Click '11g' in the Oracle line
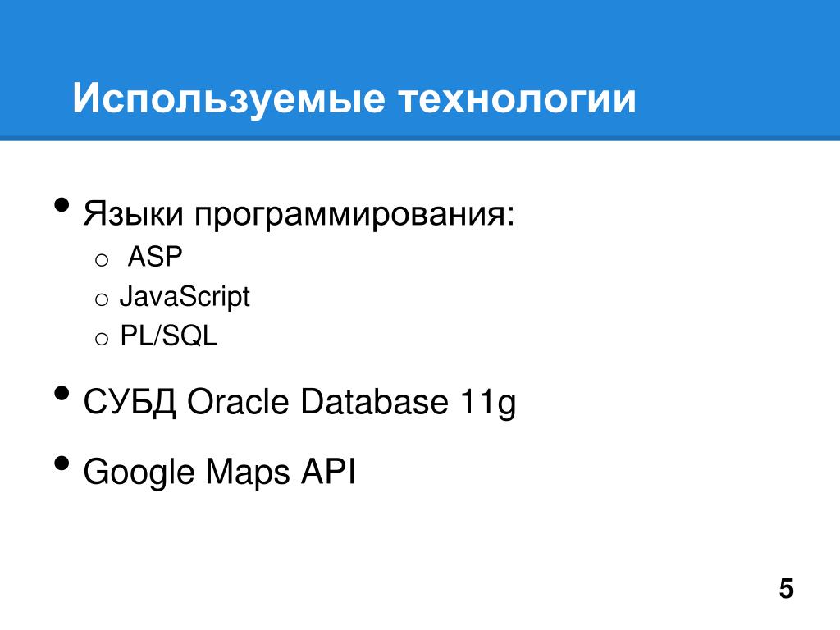Viewport: 840px width, 630px height. (x=488, y=404)
